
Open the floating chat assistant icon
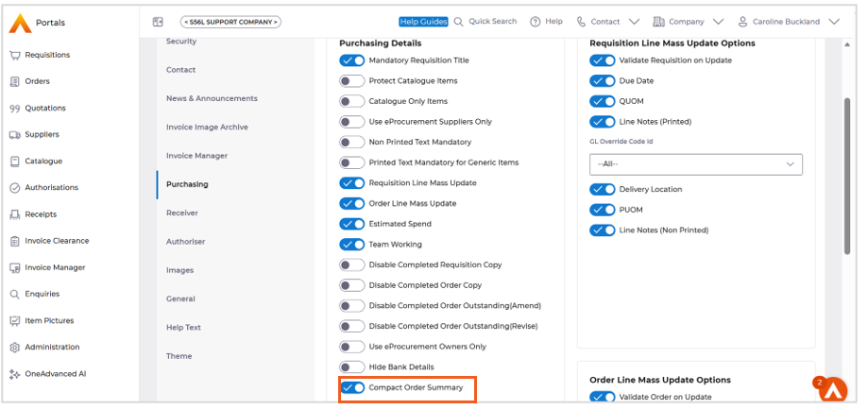coord(832,389)
